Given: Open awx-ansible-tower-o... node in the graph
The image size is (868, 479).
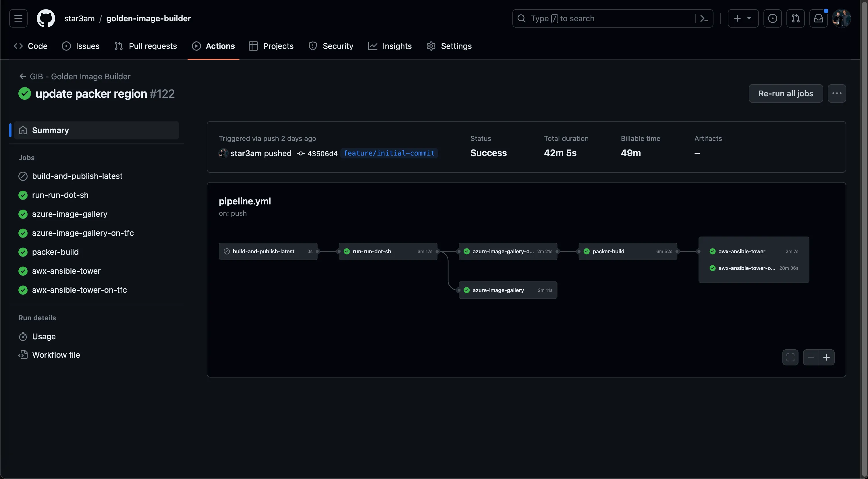Looking at the screenshot, I should (x=754, y=268).
